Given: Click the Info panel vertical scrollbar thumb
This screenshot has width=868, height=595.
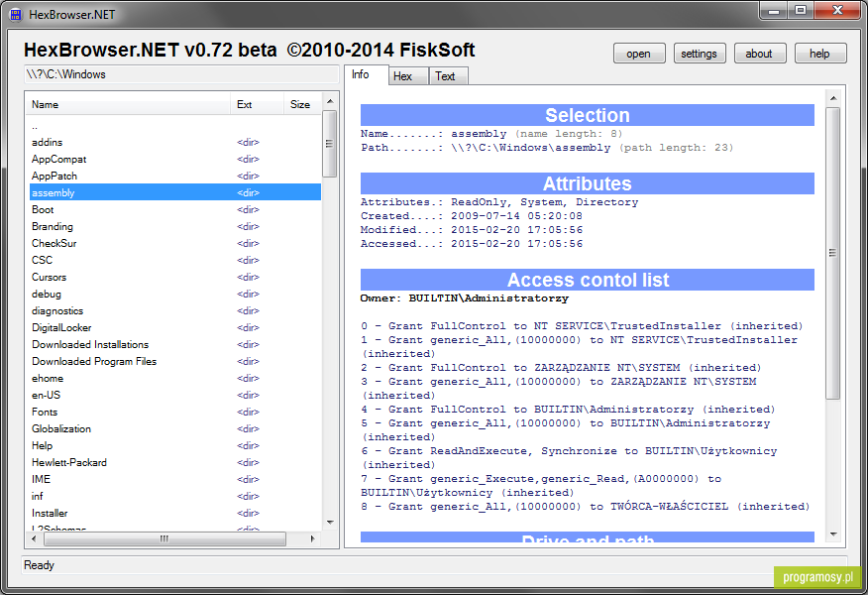Looking at the screenshot, I should (833, 253).
